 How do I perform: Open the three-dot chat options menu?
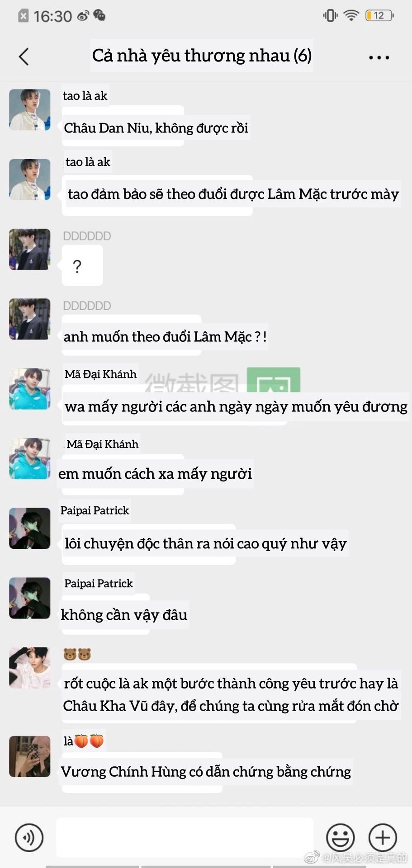click(379, 57)
